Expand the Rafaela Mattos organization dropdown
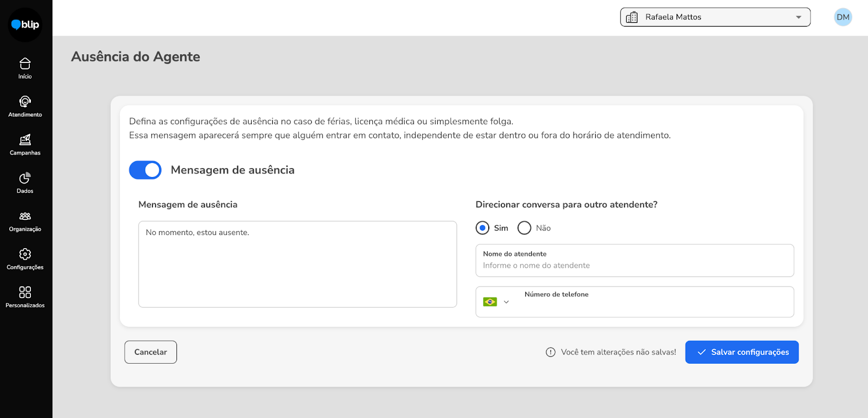868x418 pixels. tap(798, 17)
